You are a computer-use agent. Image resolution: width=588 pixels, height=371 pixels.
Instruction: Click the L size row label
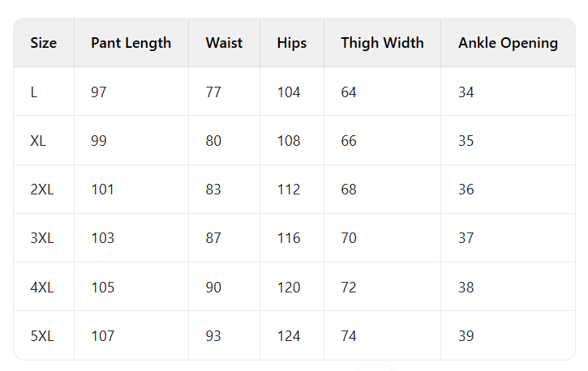click(34, 92)
